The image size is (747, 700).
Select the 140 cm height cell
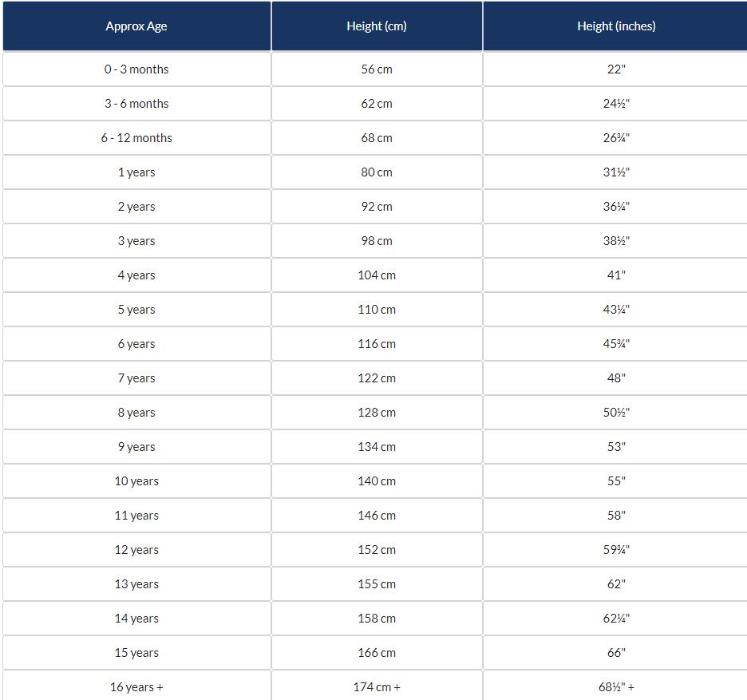click(377, 481)
